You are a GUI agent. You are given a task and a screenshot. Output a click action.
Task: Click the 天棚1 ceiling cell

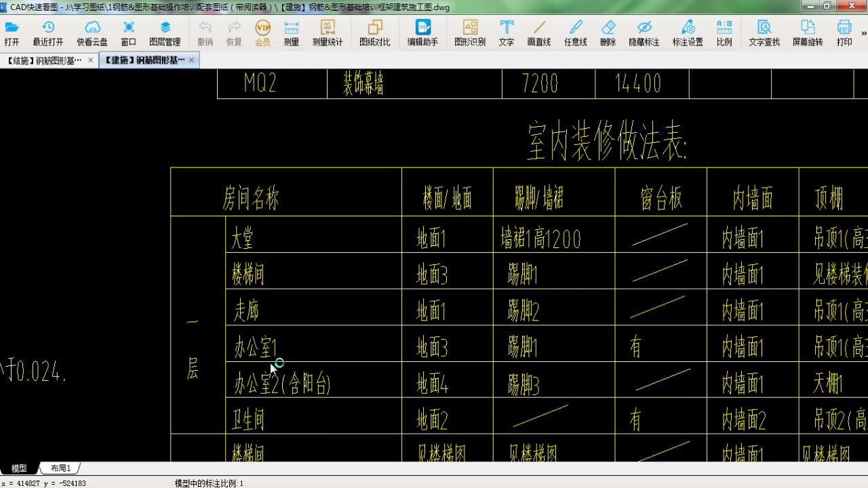828,384
